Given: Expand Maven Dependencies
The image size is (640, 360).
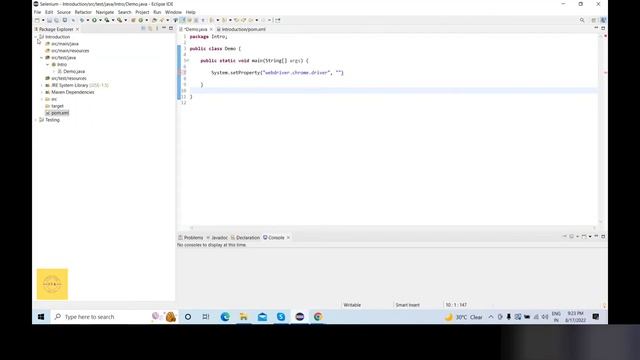Looking at the screenshot, I should coord(42,92).
